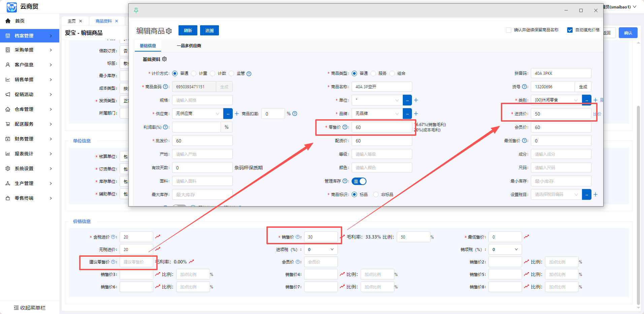Switch to 一品多供应商 tab

pyautogui.click(x=189, y=46)
